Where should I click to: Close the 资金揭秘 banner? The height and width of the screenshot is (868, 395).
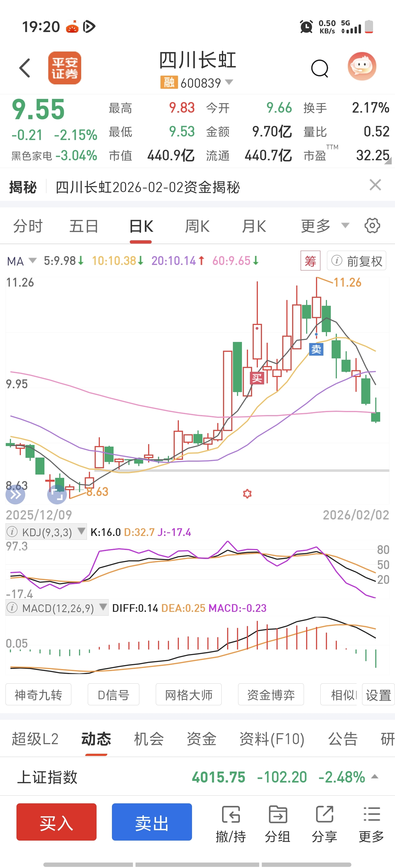375,185
